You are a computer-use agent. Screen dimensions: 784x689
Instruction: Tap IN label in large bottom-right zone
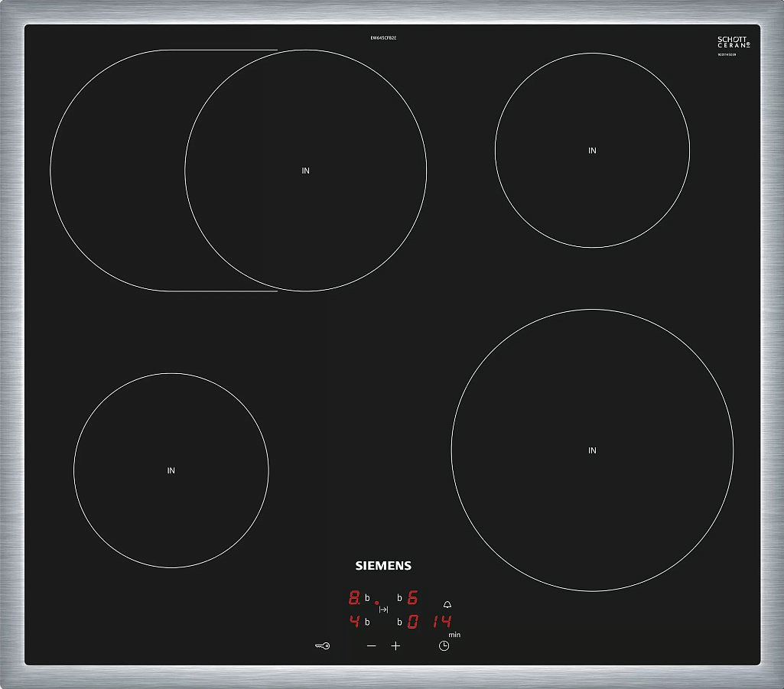click(x=592, y=451)
